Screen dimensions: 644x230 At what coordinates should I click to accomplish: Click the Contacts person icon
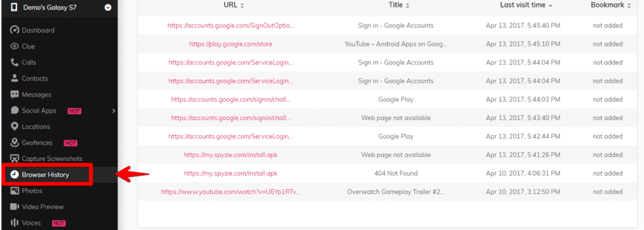[x=15, y=78]
